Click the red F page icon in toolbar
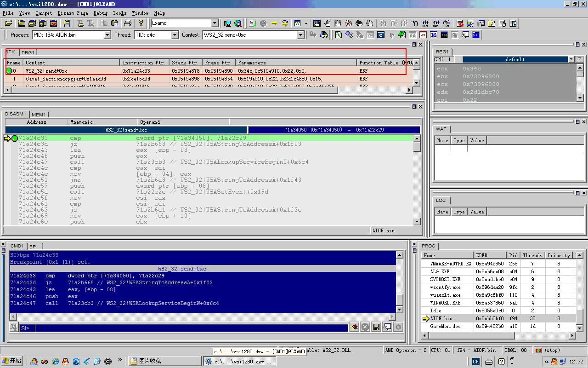588x368 pixels. [x=459, y=23]
